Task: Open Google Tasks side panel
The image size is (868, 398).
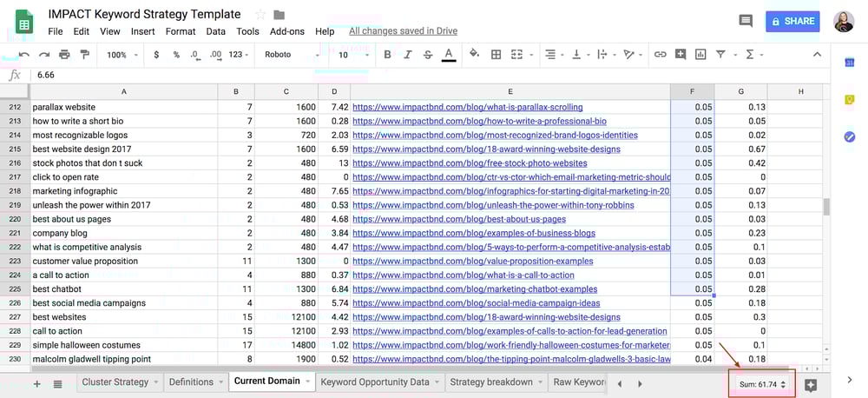Action: pos(850,136)
